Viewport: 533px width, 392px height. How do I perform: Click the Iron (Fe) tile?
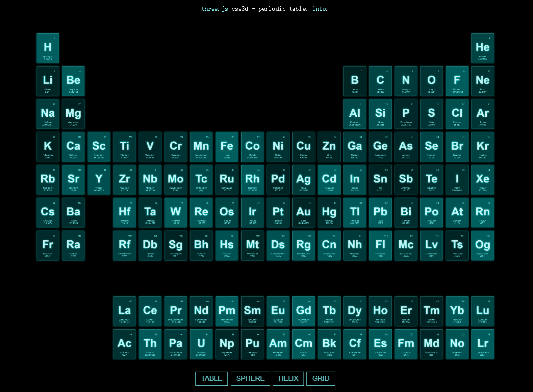point(227,147)
